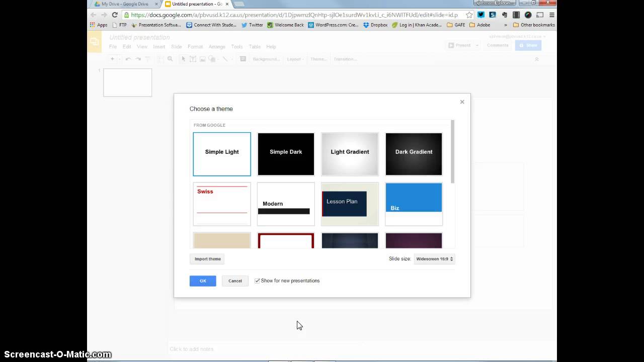Click the blue S extension icon
644x362 pixels.
[493, 15]
